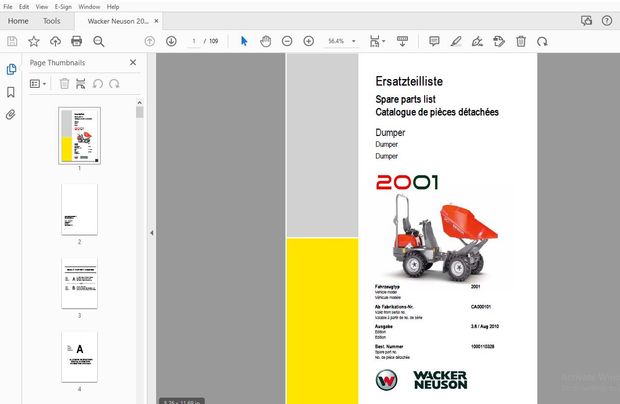Open the Edit menu

point(24,7)
